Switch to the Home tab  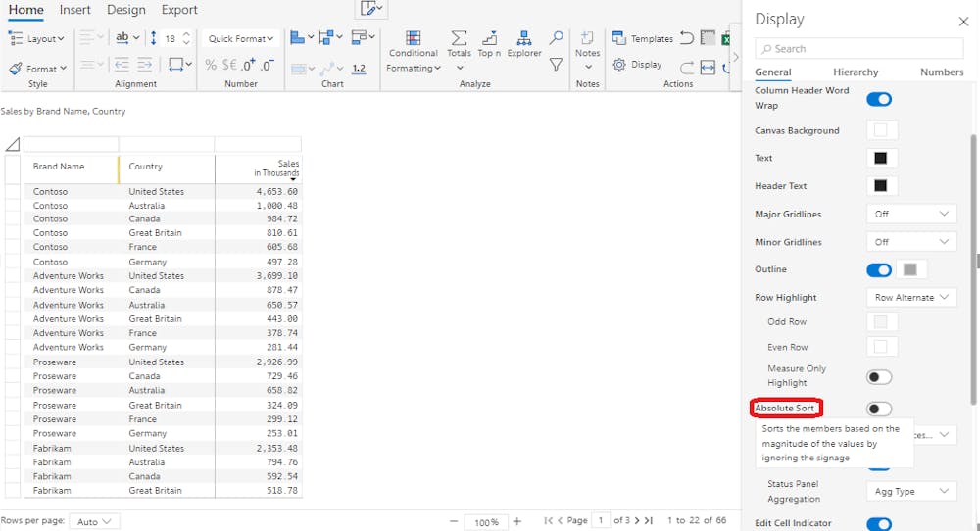pyautogui.click(x=26, y=10)
